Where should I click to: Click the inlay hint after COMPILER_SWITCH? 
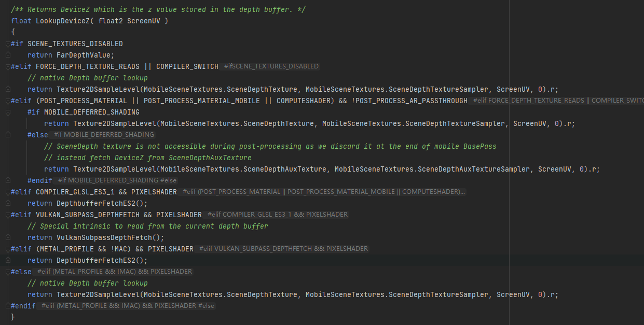pos(270,66)
